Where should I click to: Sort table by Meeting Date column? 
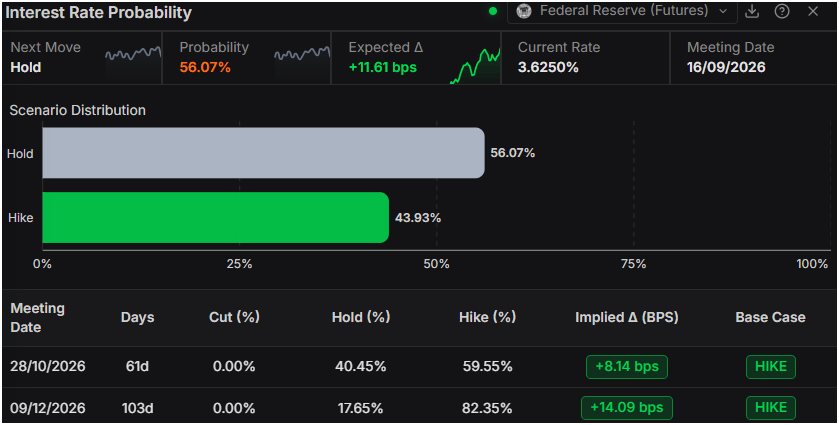pyautogui.click(x=37, y=317)
